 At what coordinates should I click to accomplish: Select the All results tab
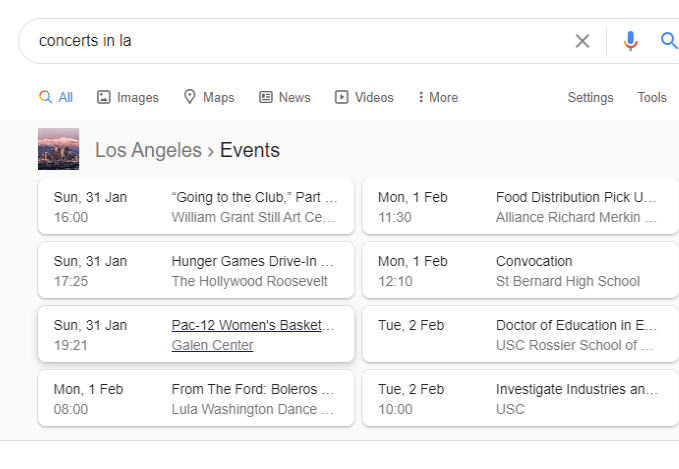coord(56,97)
